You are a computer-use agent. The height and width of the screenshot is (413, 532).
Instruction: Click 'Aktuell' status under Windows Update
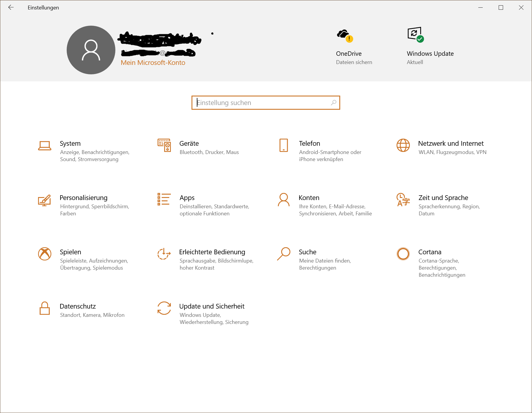click(415, 62)
